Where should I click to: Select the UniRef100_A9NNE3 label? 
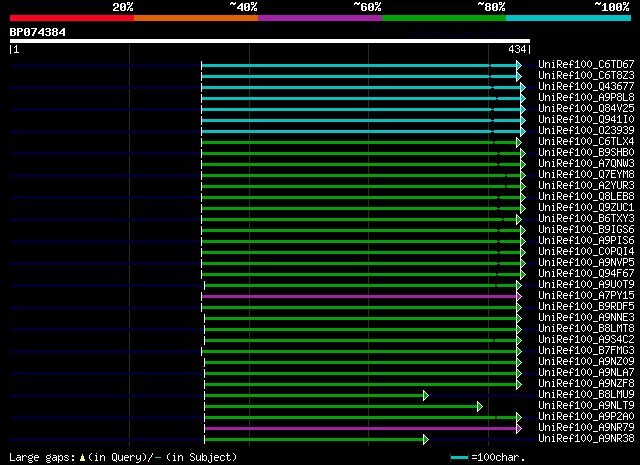click(586, 318)
